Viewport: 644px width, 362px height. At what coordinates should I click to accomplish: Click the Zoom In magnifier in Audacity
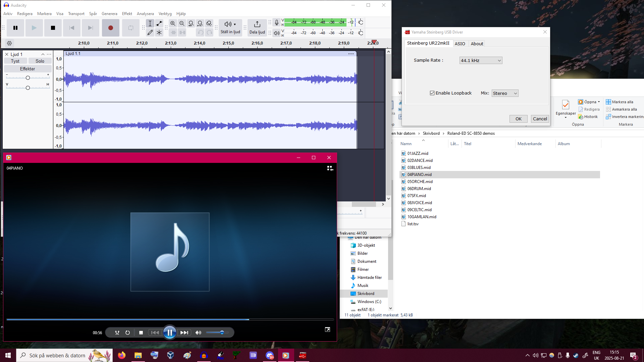173,23
